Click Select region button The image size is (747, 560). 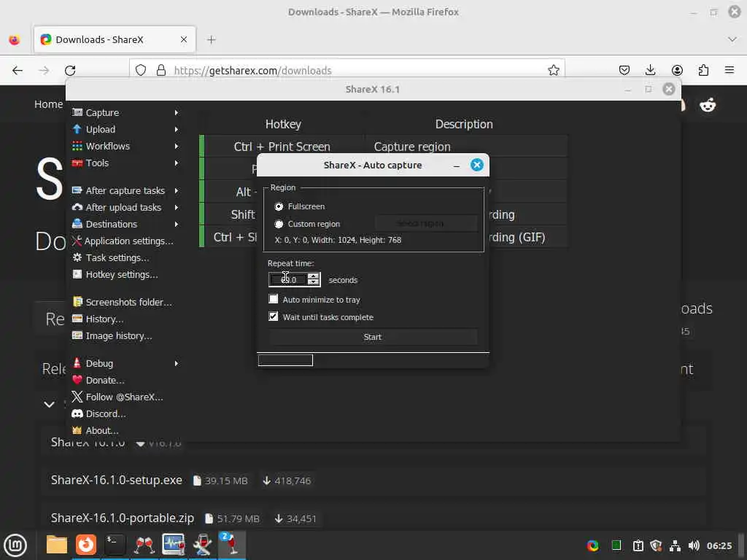426,223
